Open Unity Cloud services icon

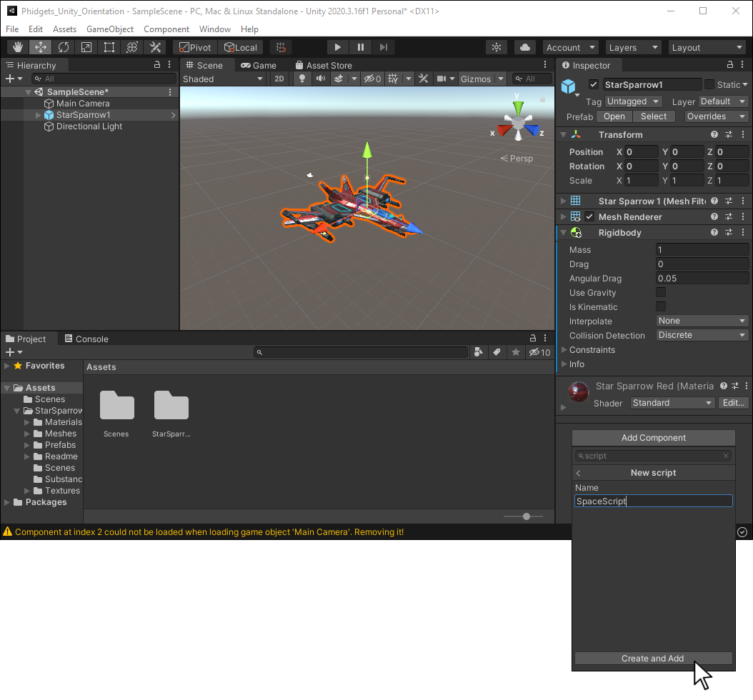(525, 47)
